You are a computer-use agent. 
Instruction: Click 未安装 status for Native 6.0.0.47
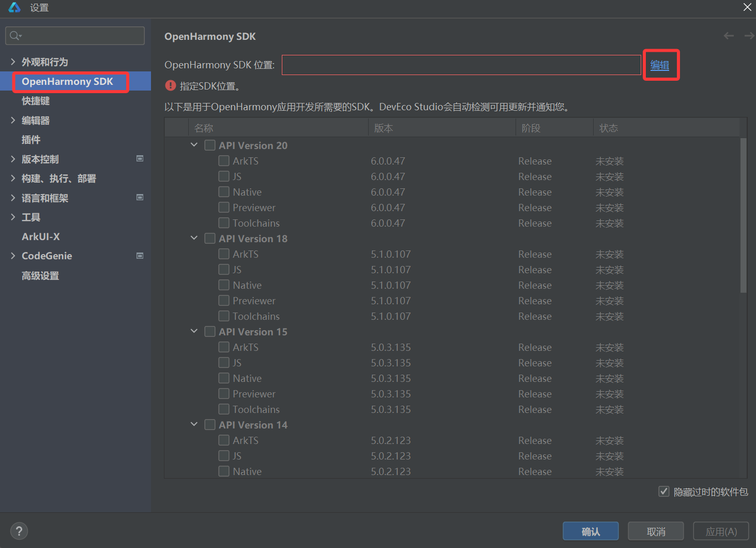tap(610, 192)
